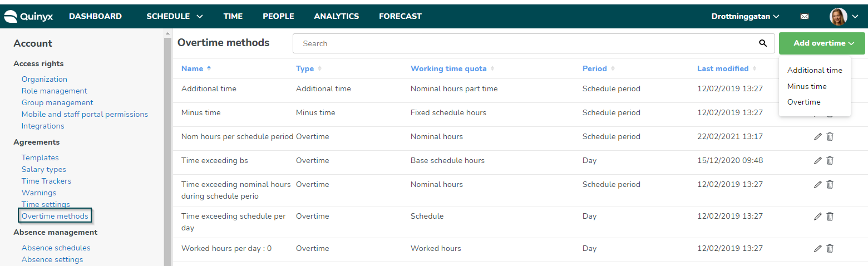Image resolution: width=868 pixels, height=266 pixels.
Task: Open the Add overtime dropdown
Action: (822, 43)
